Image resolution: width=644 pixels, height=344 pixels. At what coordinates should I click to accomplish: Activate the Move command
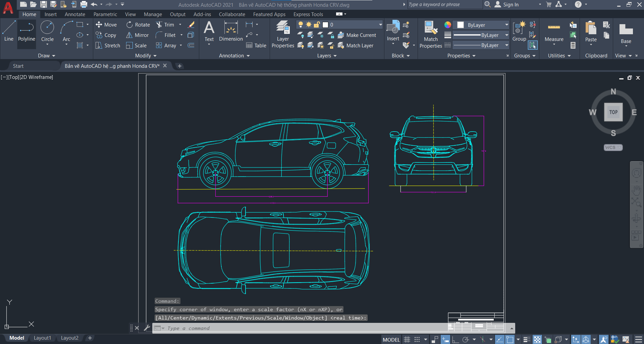[x=106, y=24]
